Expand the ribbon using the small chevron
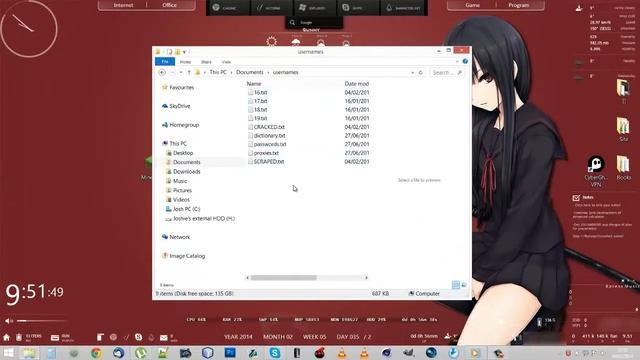 (x=457, y=62)
